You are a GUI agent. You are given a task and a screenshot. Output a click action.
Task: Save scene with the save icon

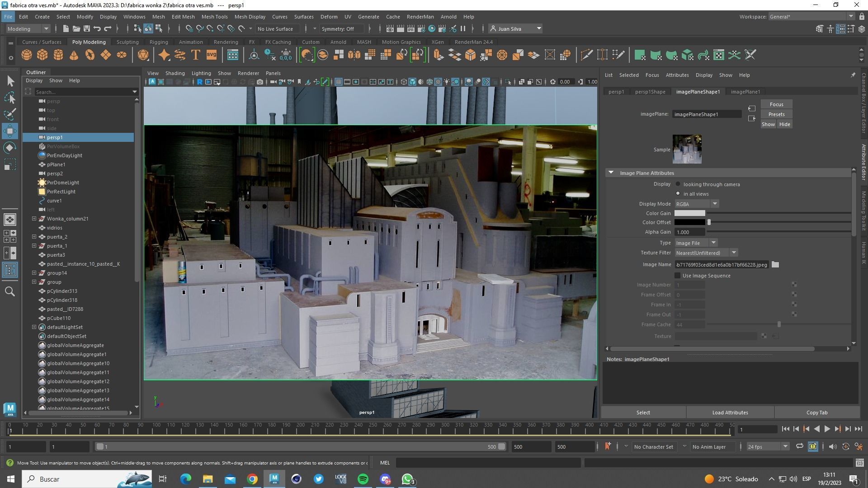[x=86, y=29]
